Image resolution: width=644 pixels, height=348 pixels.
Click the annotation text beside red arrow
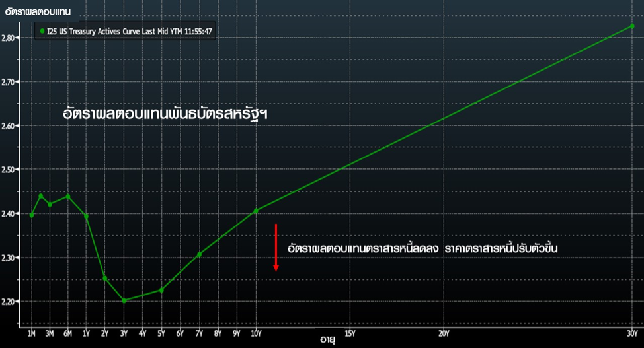[x=423, y=248]
